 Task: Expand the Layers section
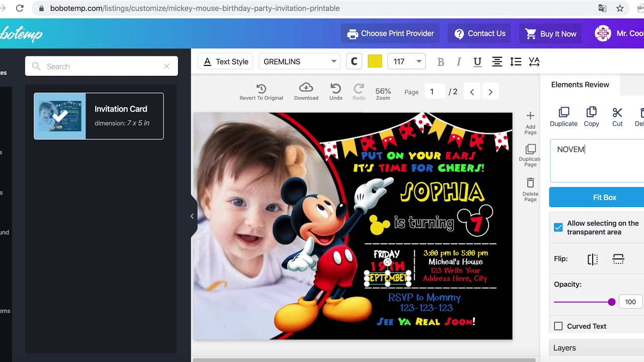pos(596,348)
